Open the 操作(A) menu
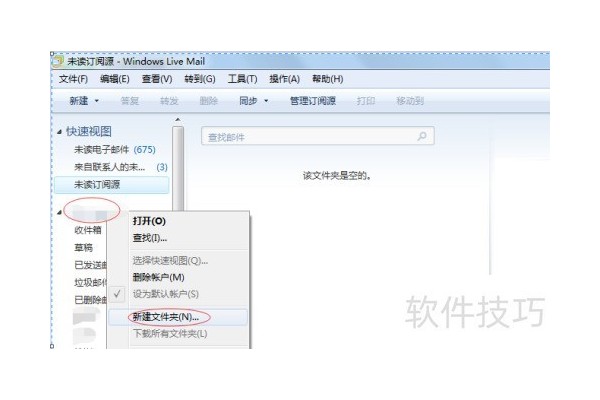600x400 pixels. point(284,79)
